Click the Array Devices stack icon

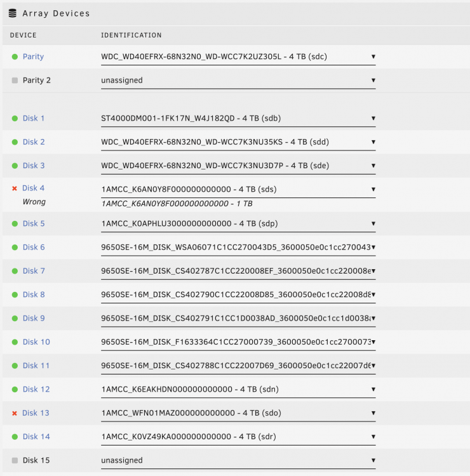(13, 13)
